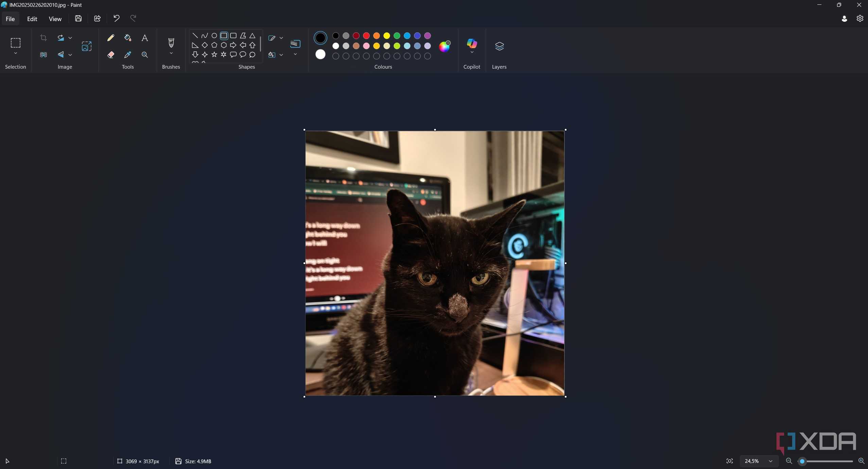Viewport: 868px width, 469px height.
Task: Expand the shape outline dropdown
Action: point(281,38)
